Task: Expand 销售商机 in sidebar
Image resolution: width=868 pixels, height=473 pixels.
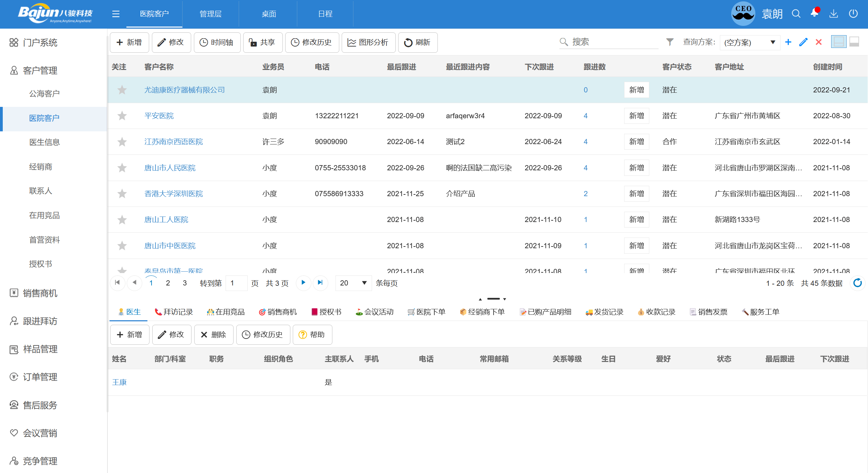Action: point(40,293)
